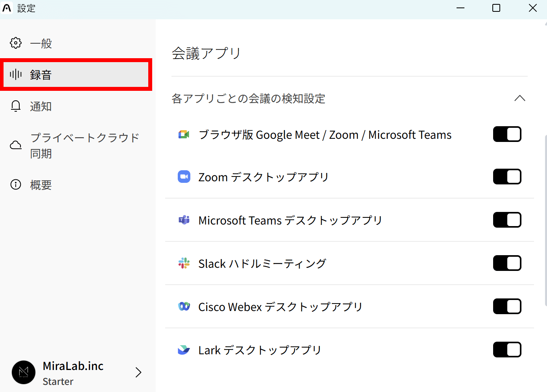Click the vertical scrollbar on right edge
The width and height of the screenshot is (547, 392).
click(545, 220)
